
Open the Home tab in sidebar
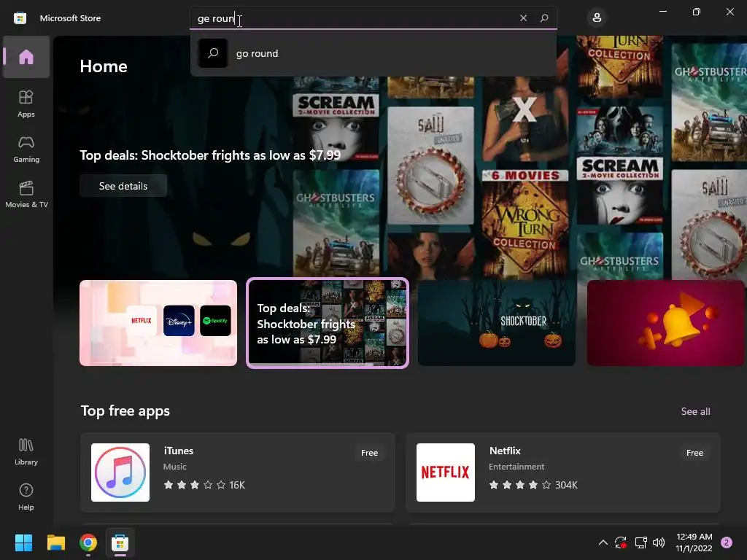[26, 57]
